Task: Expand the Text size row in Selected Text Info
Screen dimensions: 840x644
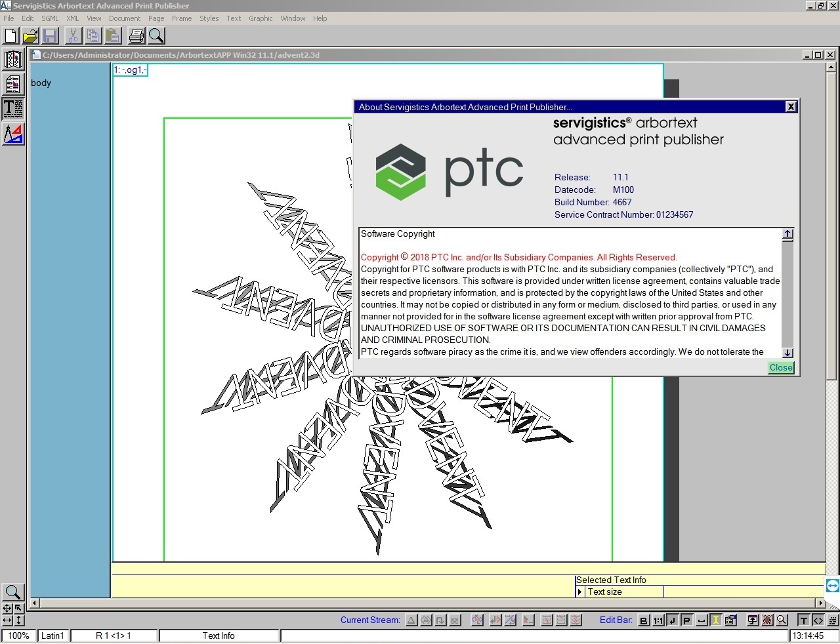Action: 579,592
